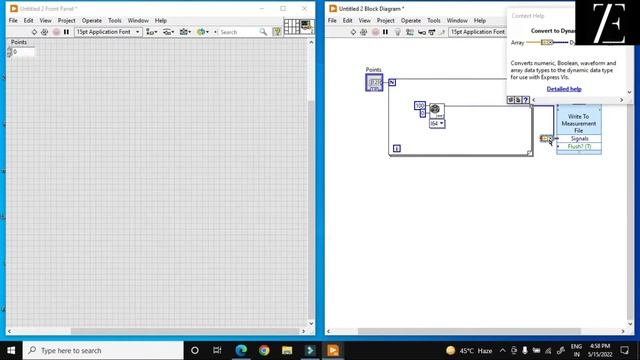
Task: Open File menu in Block Diagram window
Action: click(332, 20)
